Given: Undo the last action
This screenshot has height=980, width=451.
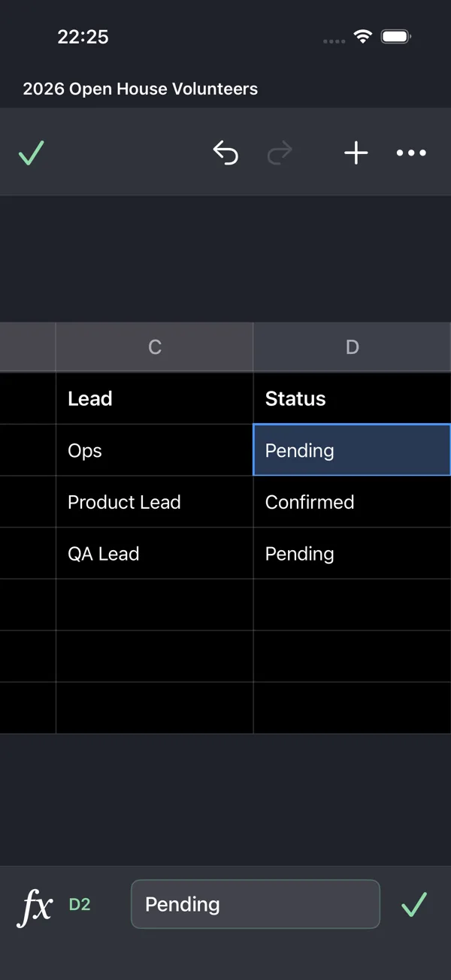Looking at the screenshot, I should point(225,153).
